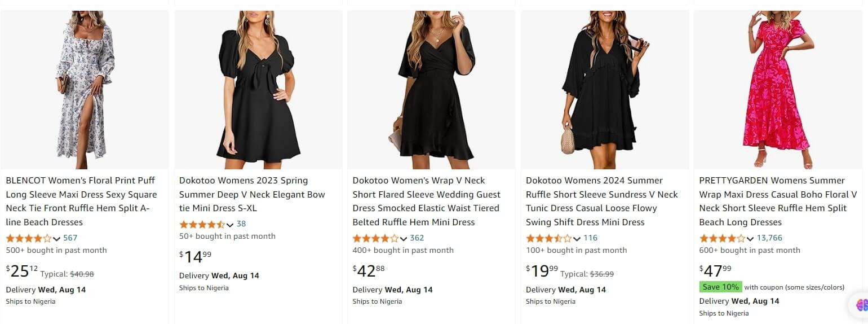Click the purple brain extension icon

point(861,305)
